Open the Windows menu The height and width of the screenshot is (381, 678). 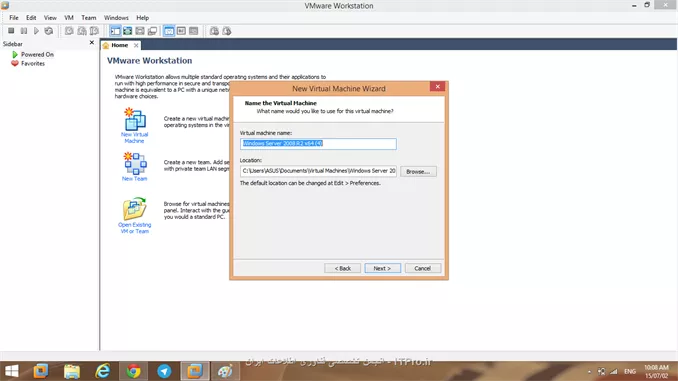tap(116, 18)
